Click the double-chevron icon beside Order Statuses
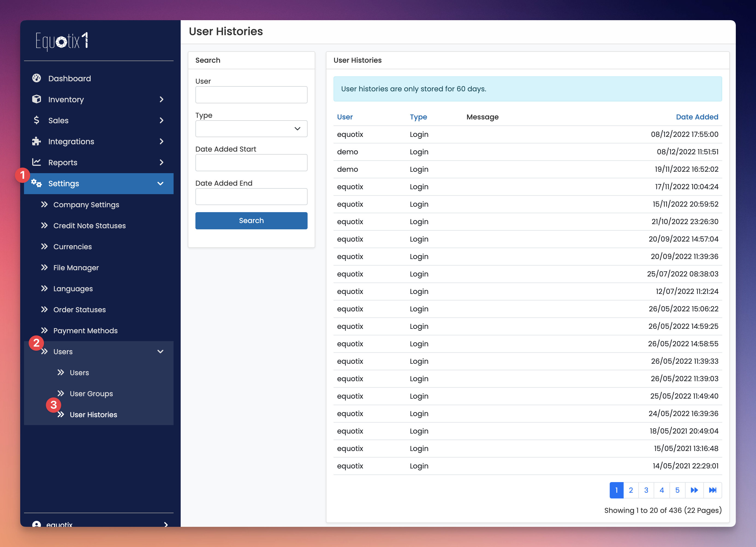The height and width of the screenshot is (547, 756). click(x=44, y=309)
